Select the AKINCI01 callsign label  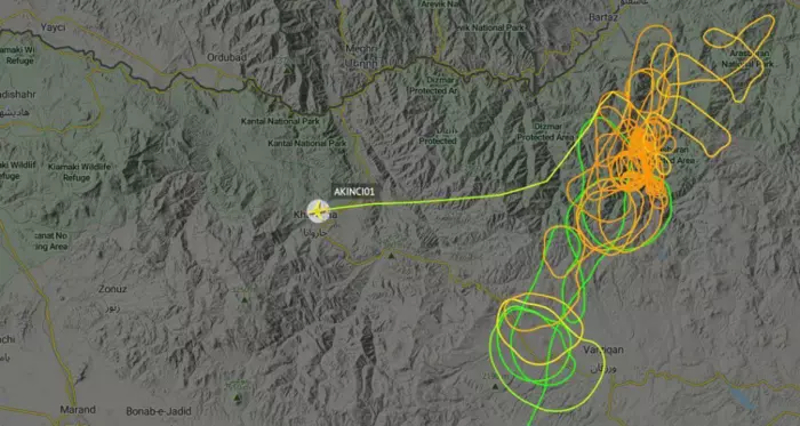tap(354, 192)
